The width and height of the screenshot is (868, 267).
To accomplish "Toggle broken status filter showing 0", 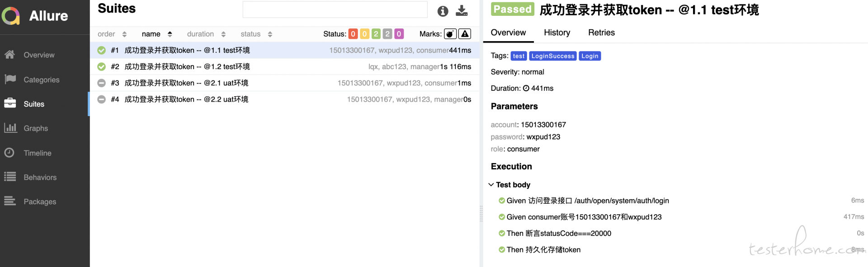I will point(364,34).
